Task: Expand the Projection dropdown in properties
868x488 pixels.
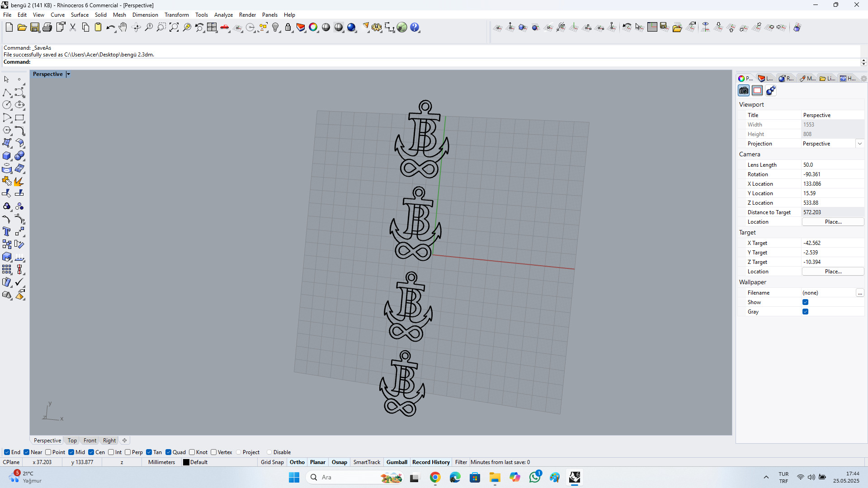Action: (x=859, y=144)
